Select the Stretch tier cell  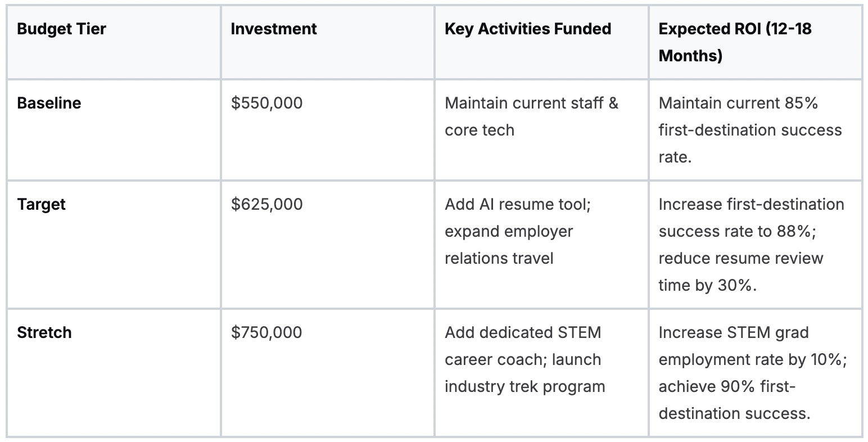click(x=44, y=332)
